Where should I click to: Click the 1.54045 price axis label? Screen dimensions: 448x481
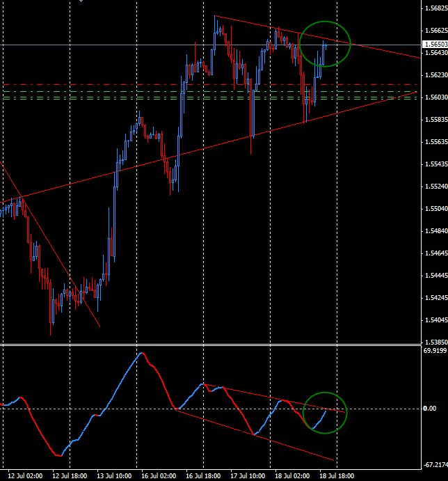tap(436, 320)
